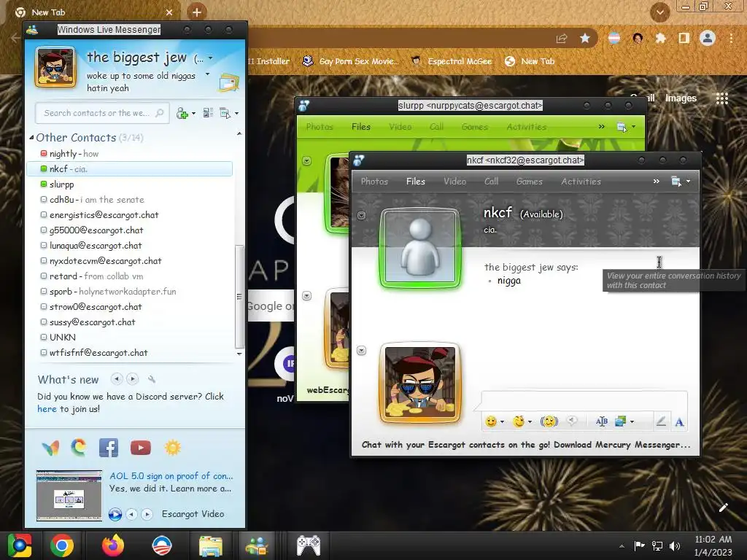Click the AOL video thumbnail
The height and width of the screenshot is (560, 747).
click(x=69, y=496)
